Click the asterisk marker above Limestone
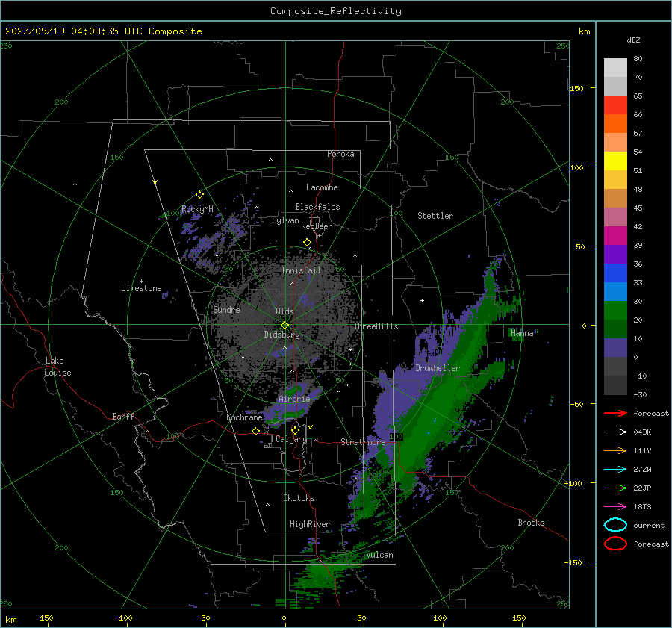The height and width of the screenshot is (628, 672). pos(141,282)
